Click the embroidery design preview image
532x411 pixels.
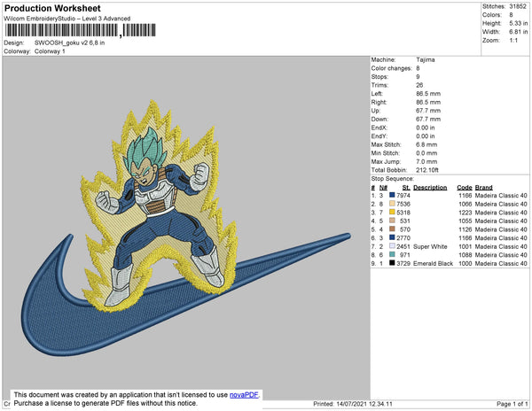point(186,228)
